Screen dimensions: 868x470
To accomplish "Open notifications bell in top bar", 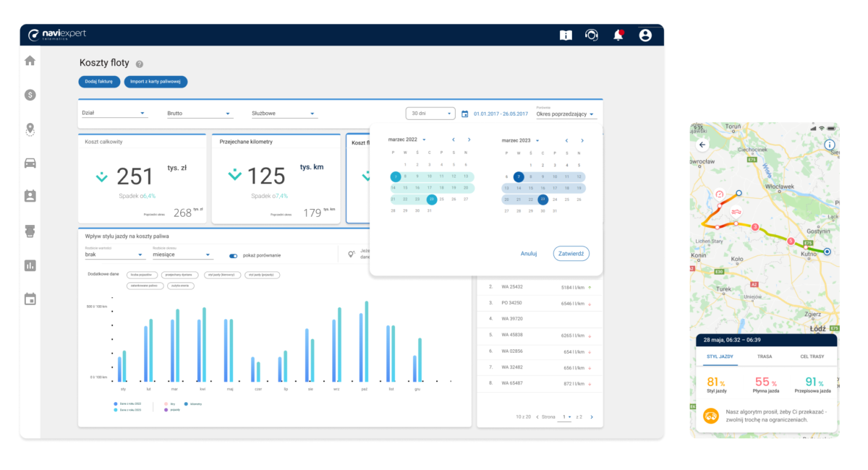I will (618, 35).
